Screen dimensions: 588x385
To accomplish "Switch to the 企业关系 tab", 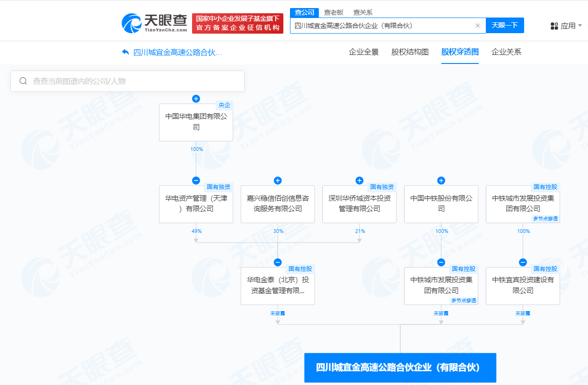I will pos(506,52).
